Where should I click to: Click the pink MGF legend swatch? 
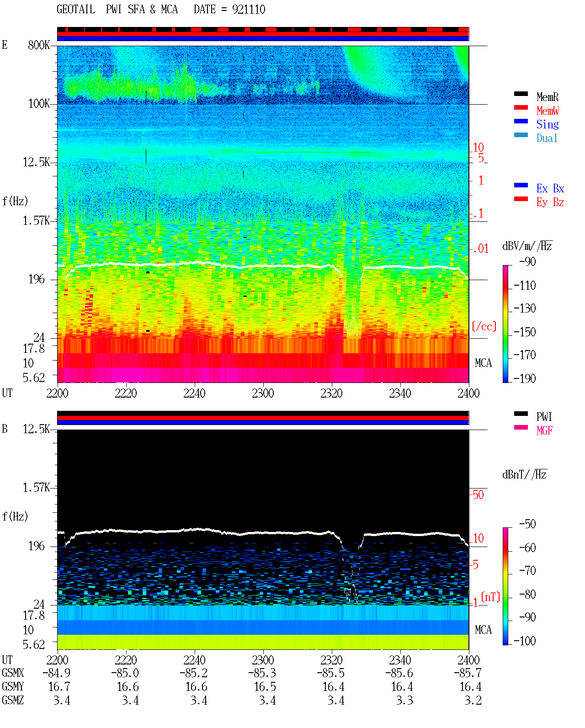[521, 428]
